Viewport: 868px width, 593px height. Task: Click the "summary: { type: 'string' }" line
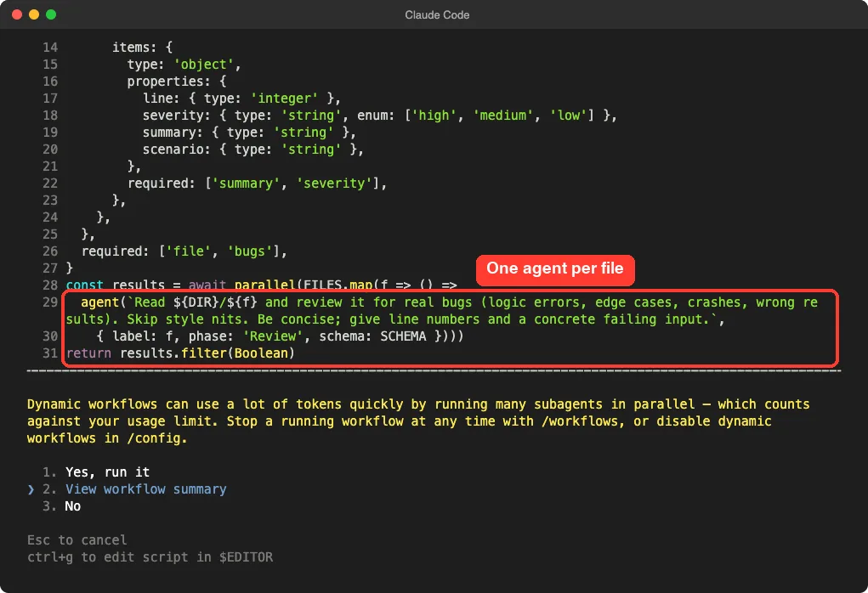pos(249,133)
